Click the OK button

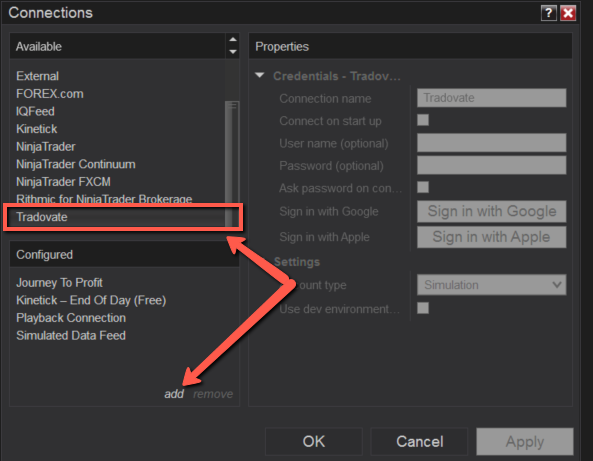click(x=314, y=441)
